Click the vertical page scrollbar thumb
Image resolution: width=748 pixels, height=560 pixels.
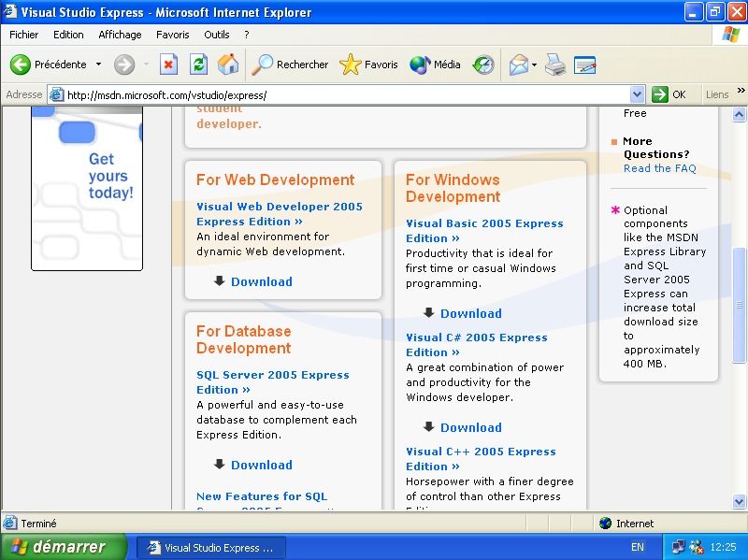[740, 318]
